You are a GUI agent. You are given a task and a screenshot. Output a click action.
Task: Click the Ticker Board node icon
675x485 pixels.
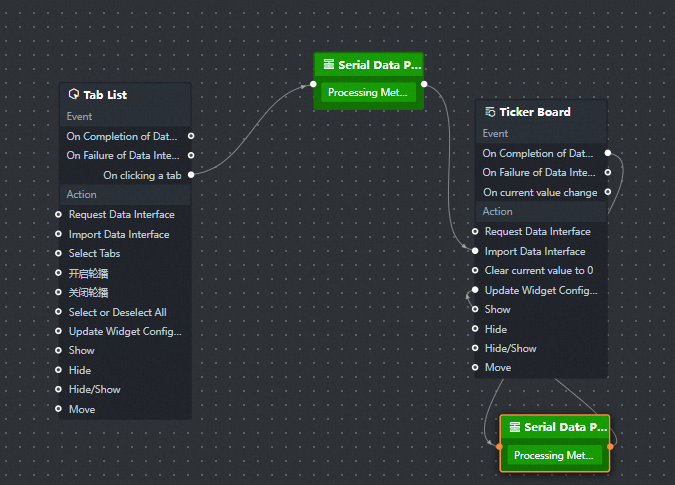[490, 112]
